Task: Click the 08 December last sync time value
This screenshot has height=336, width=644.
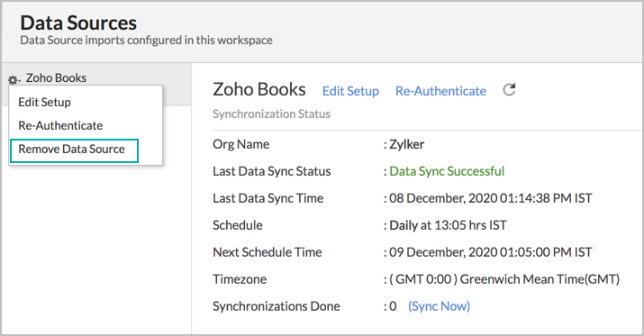Action: (x=490, y=198)
